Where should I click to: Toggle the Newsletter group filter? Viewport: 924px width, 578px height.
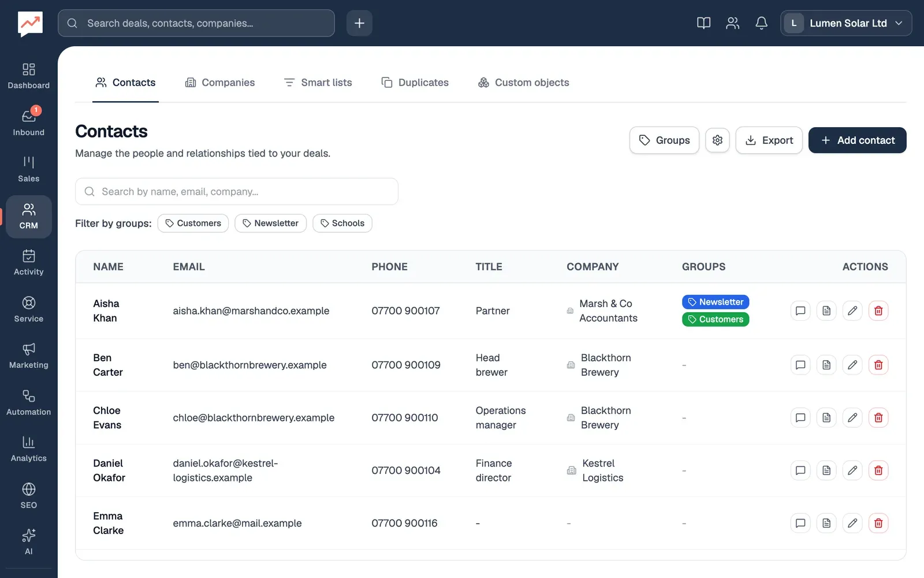tap(270, 223)
